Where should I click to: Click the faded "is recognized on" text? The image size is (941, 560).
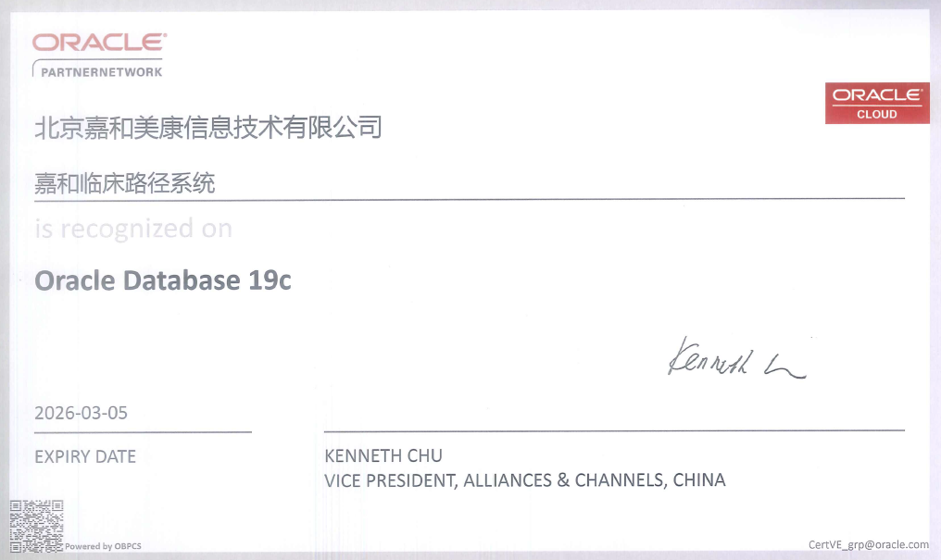coord(133,229)
